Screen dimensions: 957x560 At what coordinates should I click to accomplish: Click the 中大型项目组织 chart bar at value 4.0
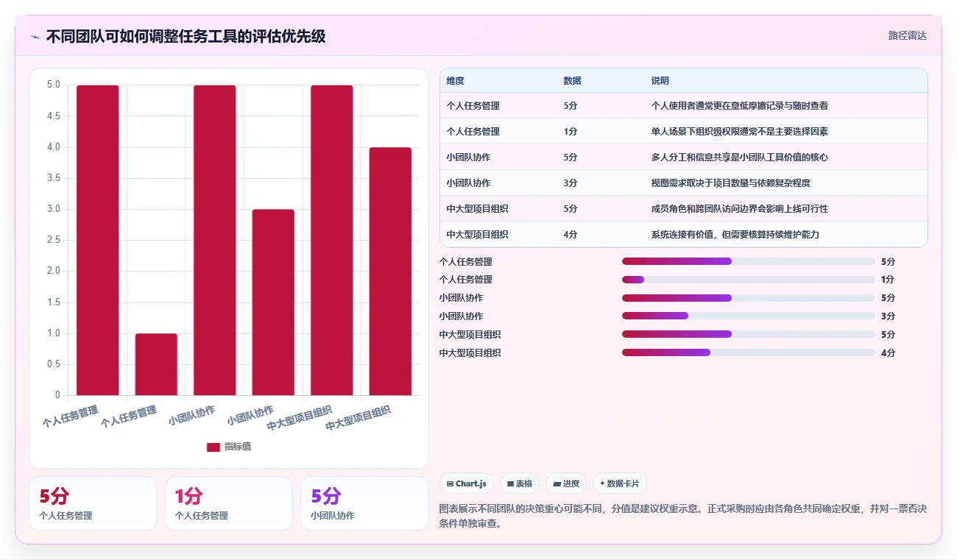point(390,272)
